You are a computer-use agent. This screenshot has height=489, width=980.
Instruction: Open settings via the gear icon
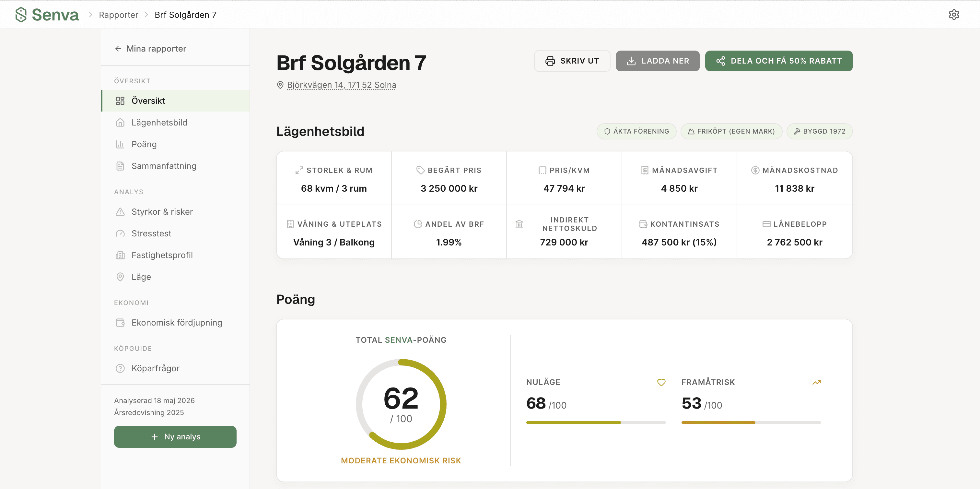coord(954,15)
